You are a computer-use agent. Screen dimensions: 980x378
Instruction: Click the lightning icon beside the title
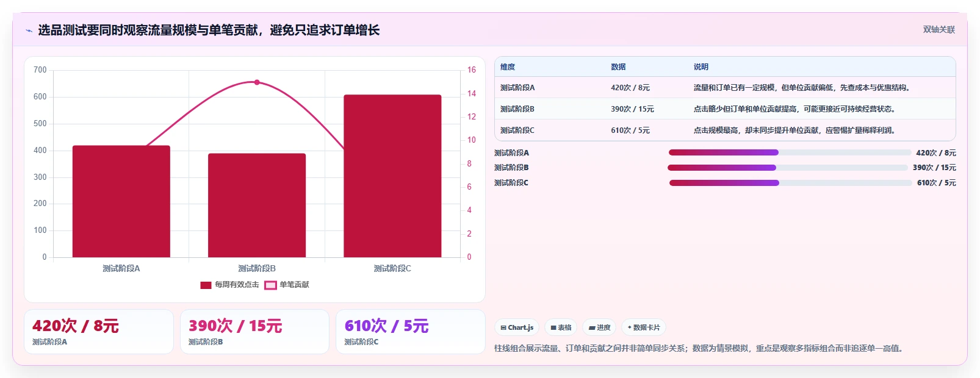29,30
